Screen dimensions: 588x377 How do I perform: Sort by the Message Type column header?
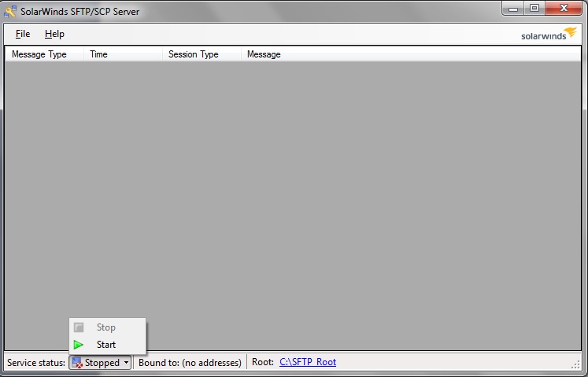tap(39, 54)
